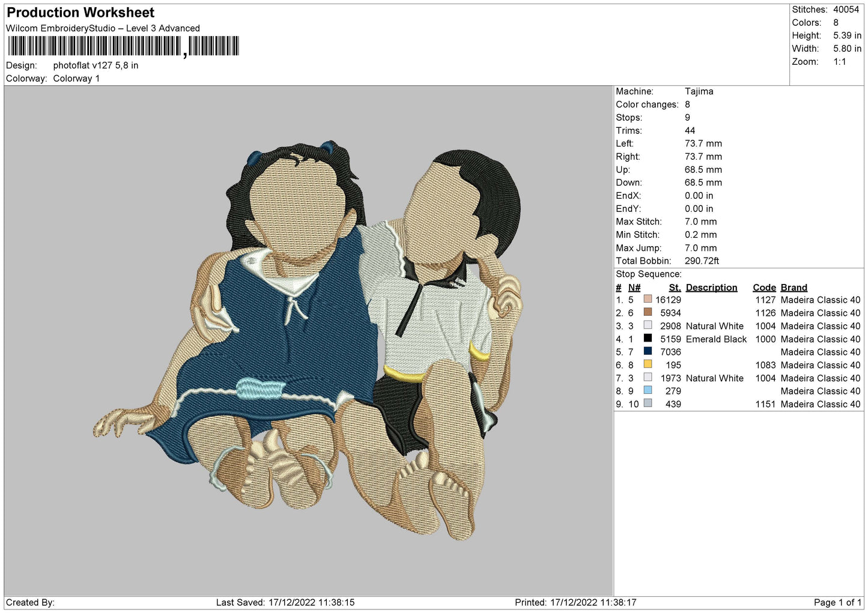Viewport: 868px width, 613px height.
Task: Click the white swatch in stop 3 row
Action: (648, 325)
